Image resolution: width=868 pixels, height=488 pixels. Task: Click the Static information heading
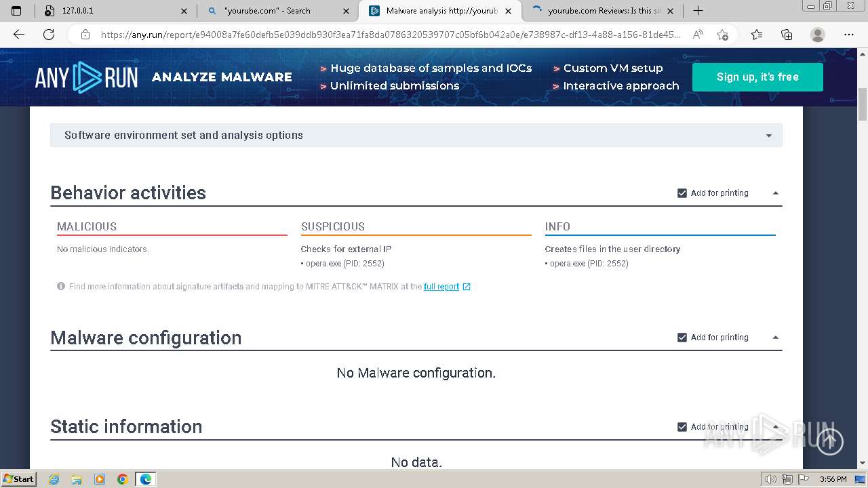tap(126, 426)
